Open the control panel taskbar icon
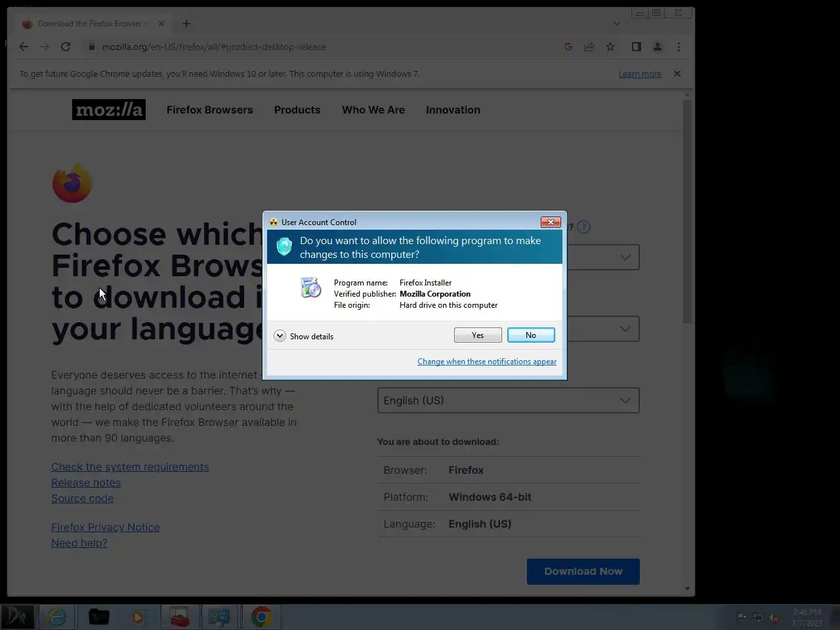This screenshot has width=840, height=630. (219, 617)
